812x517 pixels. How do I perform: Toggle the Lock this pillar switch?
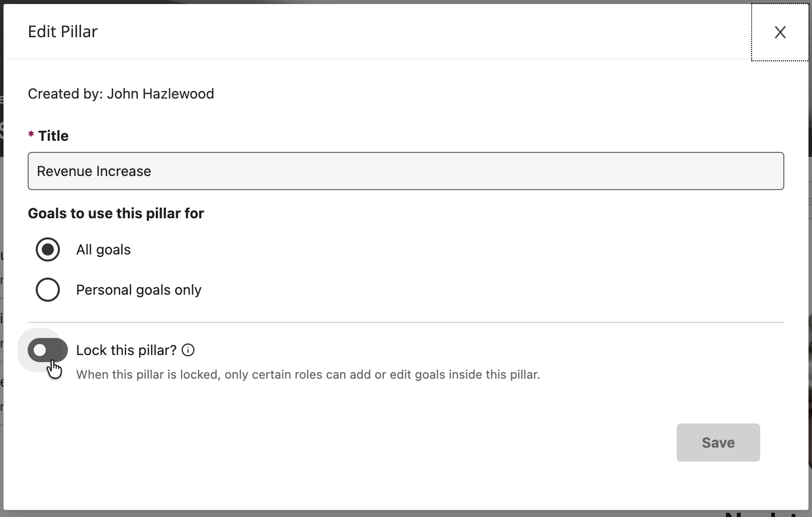pos(48,350)
